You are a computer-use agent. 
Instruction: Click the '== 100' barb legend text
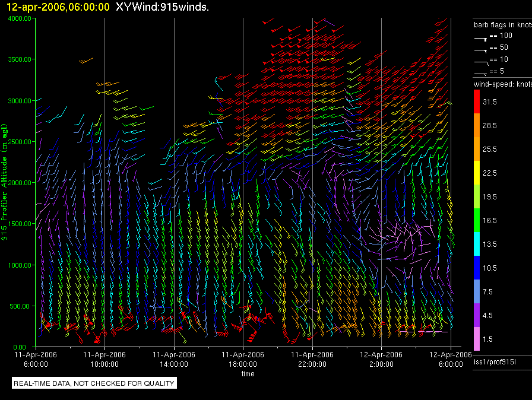pos(501,36)
